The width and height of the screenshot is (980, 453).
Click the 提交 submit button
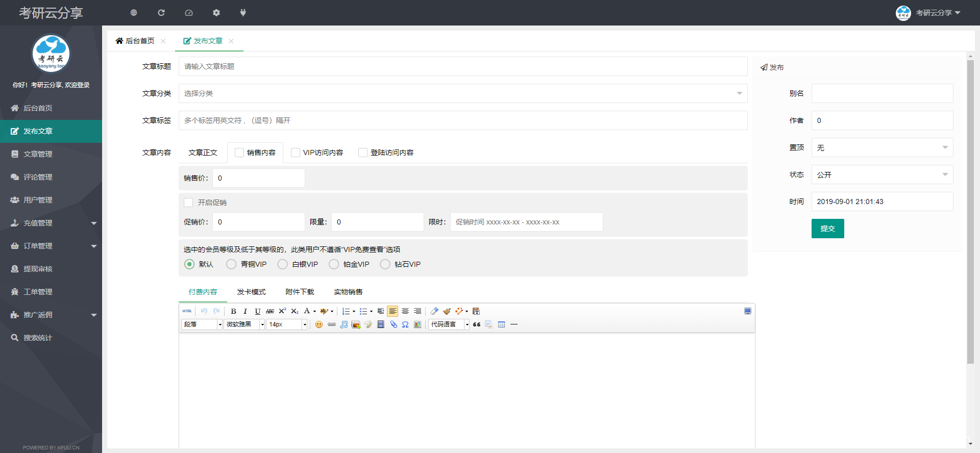click(x=827, y=229)
